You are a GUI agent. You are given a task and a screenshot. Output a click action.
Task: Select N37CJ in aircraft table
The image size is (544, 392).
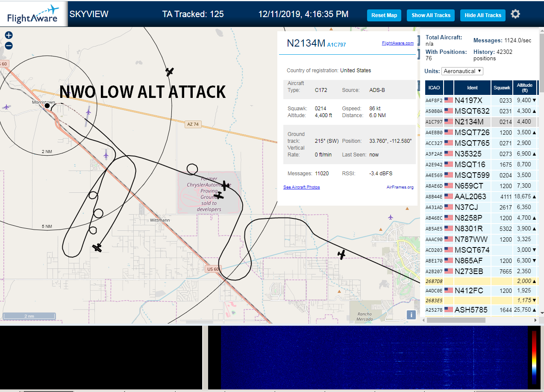pyautogui.click(x=467, y=207)
